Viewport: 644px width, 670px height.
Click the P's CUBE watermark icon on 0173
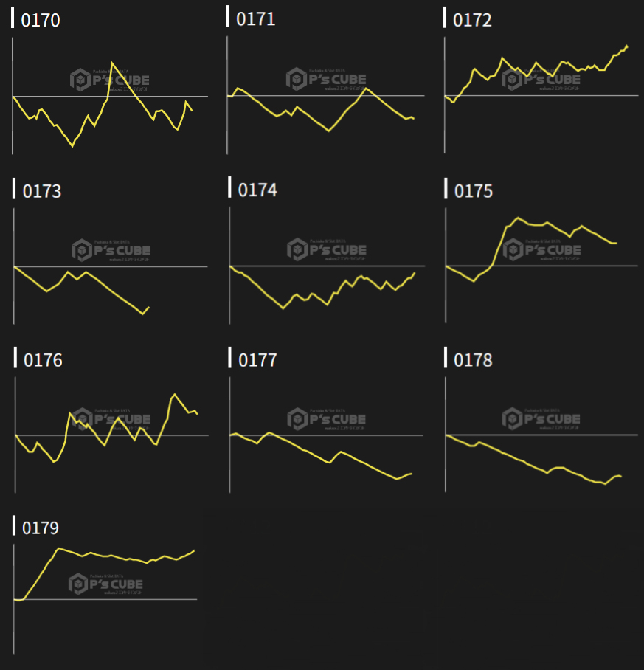tap(81, 250)
